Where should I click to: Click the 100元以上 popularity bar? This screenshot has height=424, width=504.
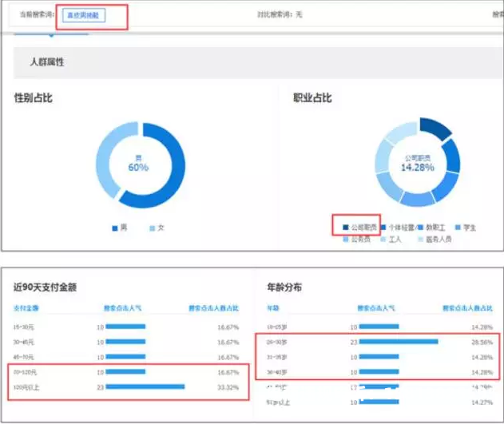[x=148, y=386]
